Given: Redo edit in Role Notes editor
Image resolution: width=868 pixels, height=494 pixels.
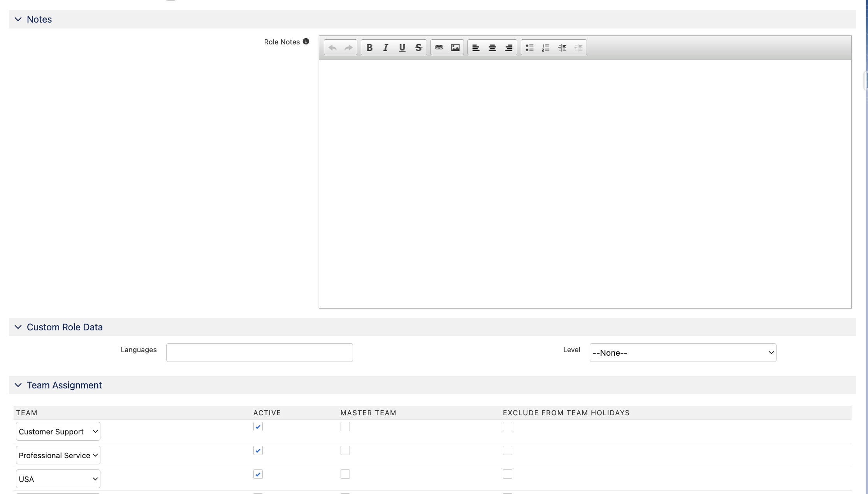Looking at the screenshot, I should tap(349, 48).
